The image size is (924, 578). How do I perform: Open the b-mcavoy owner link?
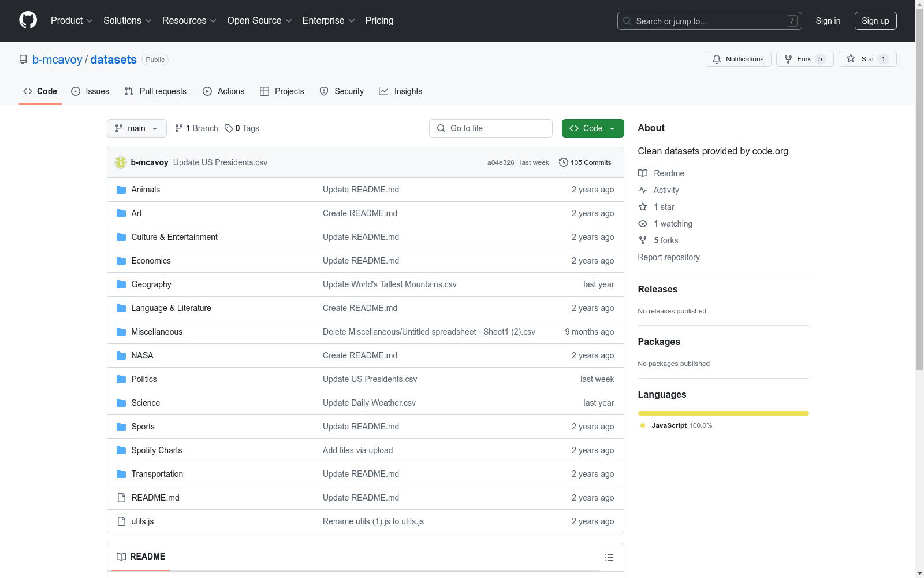tap(57, 60)
